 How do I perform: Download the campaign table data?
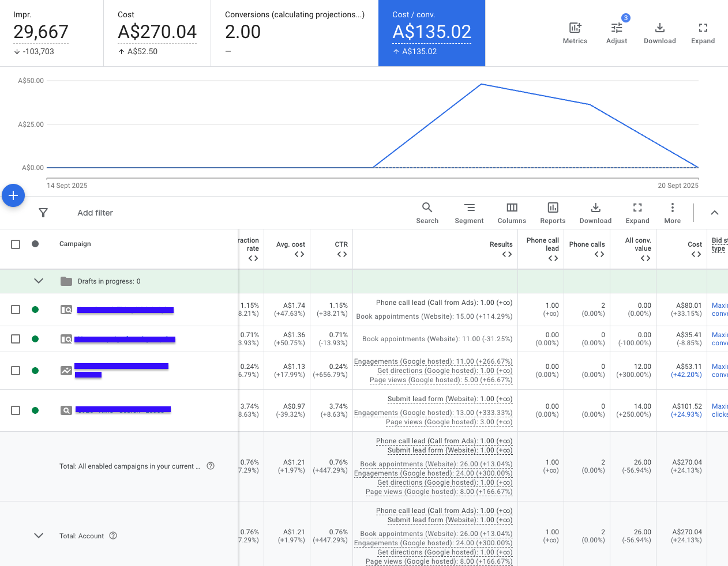pos(595,213)
